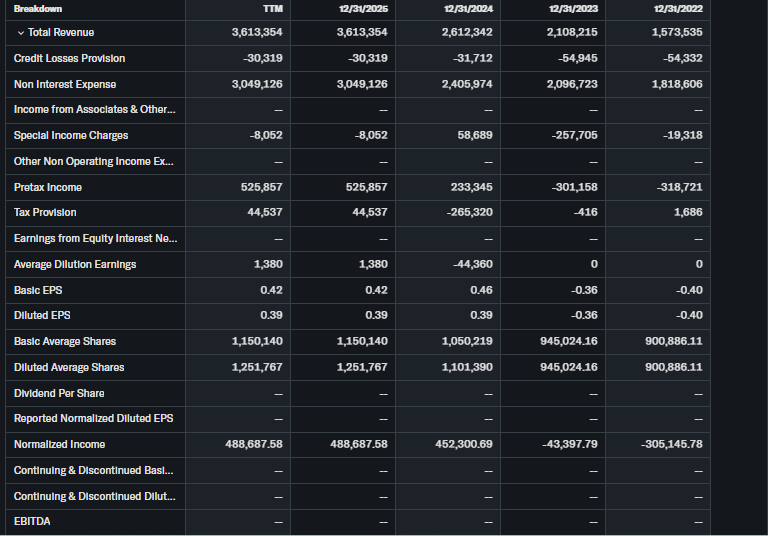Click the 2024 Tax Provision value -265,320
The height and width of the screenshot is (536, 768).
coord(469,212)
